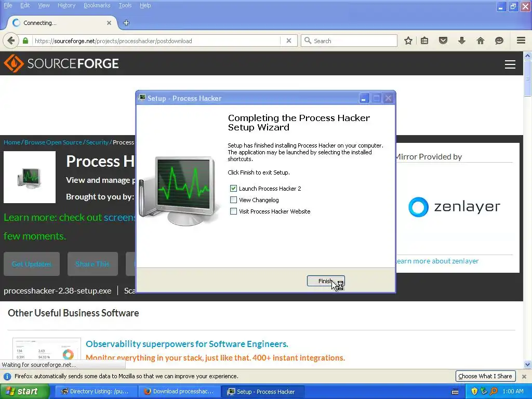Check the View Changelog option
The width and height of the screenshot is (532, 399).
point(233,200)
